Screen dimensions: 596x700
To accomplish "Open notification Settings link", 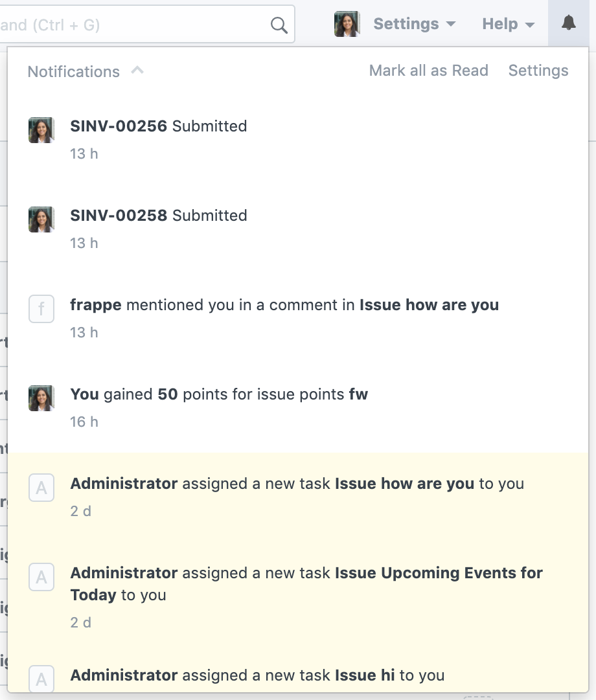I will click(538, 70).
